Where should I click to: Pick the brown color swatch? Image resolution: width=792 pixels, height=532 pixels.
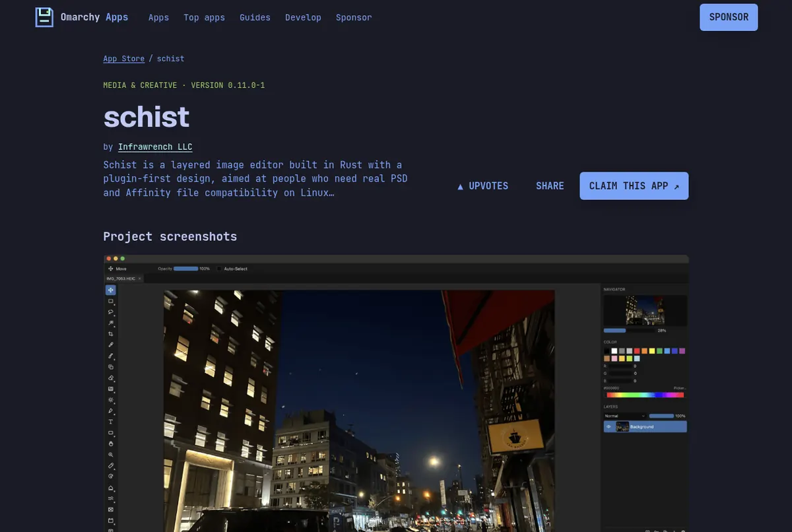pos(607,358)
